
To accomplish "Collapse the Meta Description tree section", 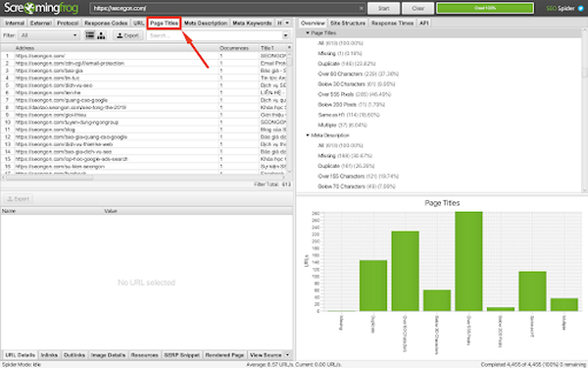I will click(308, 135).
